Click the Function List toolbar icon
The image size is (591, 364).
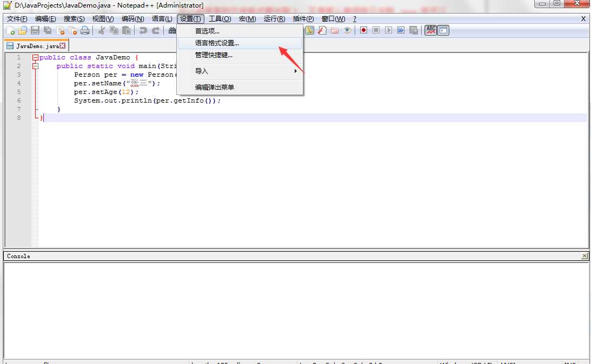point(322,30)
